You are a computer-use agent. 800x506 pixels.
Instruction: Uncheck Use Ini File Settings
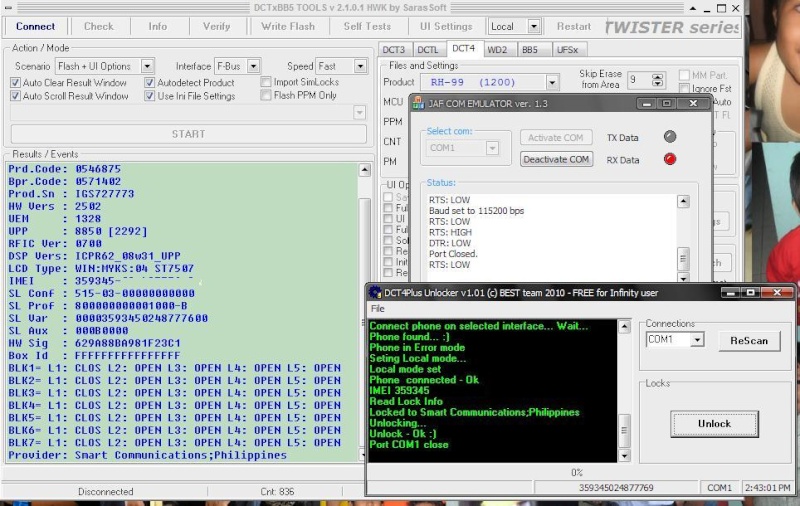[x=149, y=95]
